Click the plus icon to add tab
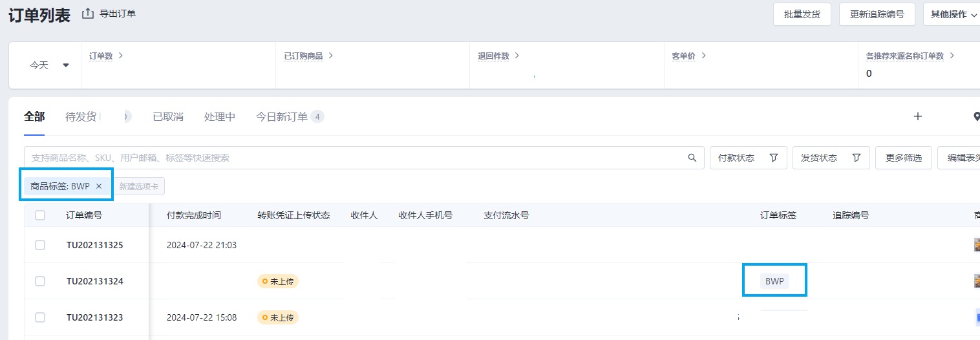The width and height of the screenshot is (980, 340). pyautogui.click(x=917, y=116)
